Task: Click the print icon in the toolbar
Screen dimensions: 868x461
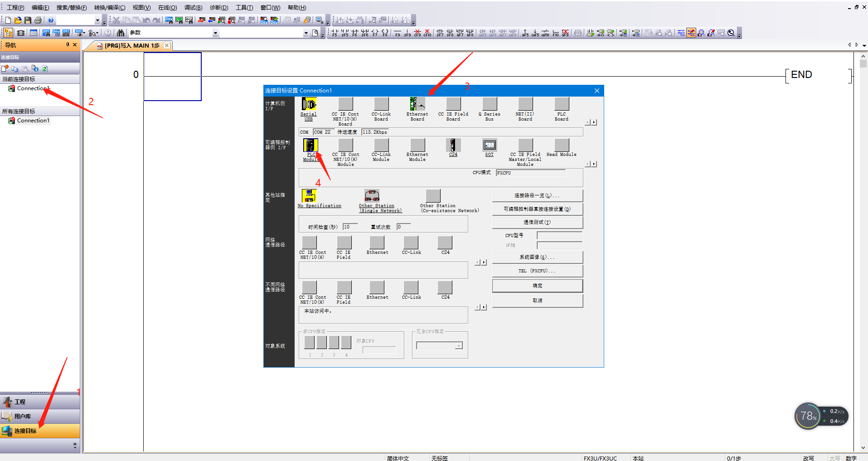Action: 38,20
